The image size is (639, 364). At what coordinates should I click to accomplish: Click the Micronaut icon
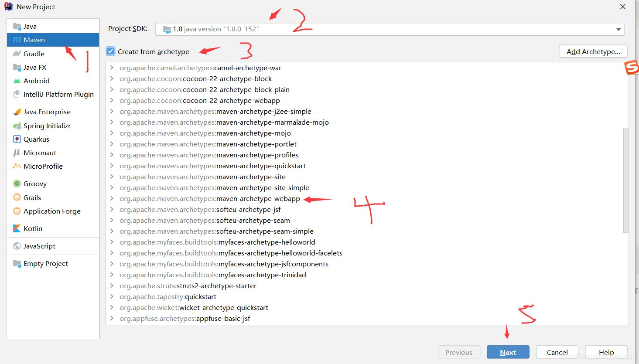pyautogui.click(x=17, y=153)
